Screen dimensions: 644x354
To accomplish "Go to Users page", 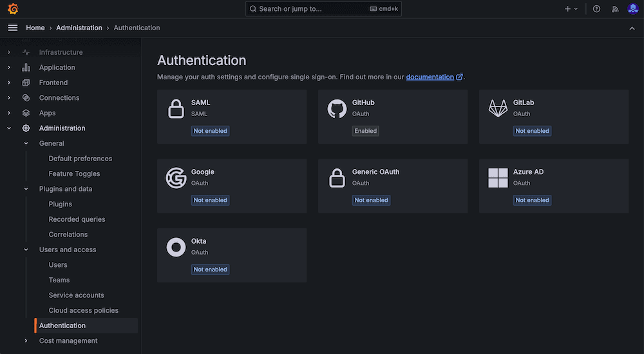I will (x=58, y=265).
